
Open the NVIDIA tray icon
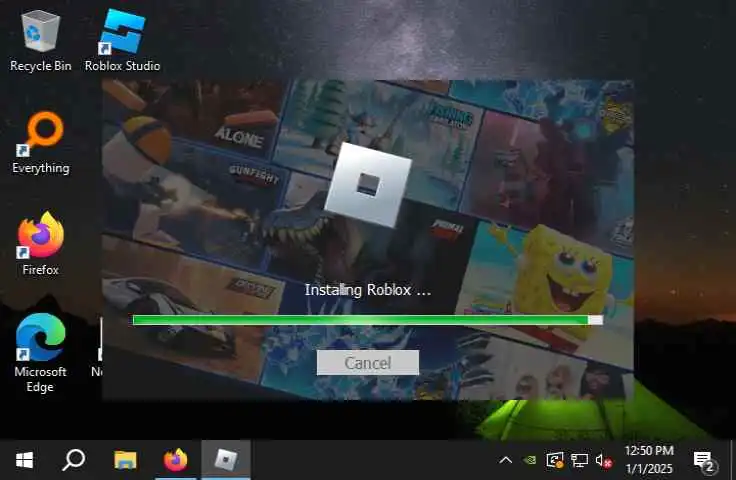(530, 460)
